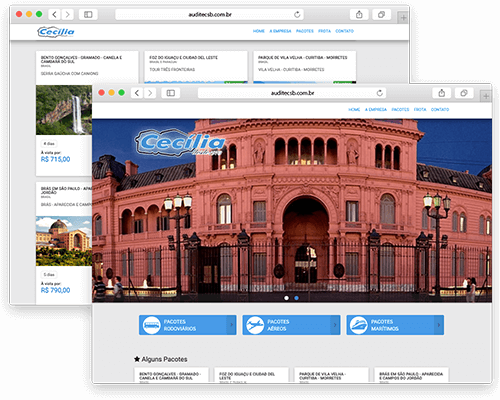Click the Cecília logo on the hero banner
The height and width of the screenshot is (400, 500).
pos(180,143)
